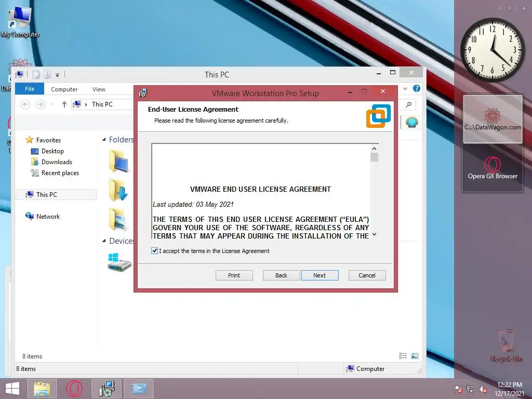Select This PC in the navigation pane

pyautogui.click(x=56, y=194)
